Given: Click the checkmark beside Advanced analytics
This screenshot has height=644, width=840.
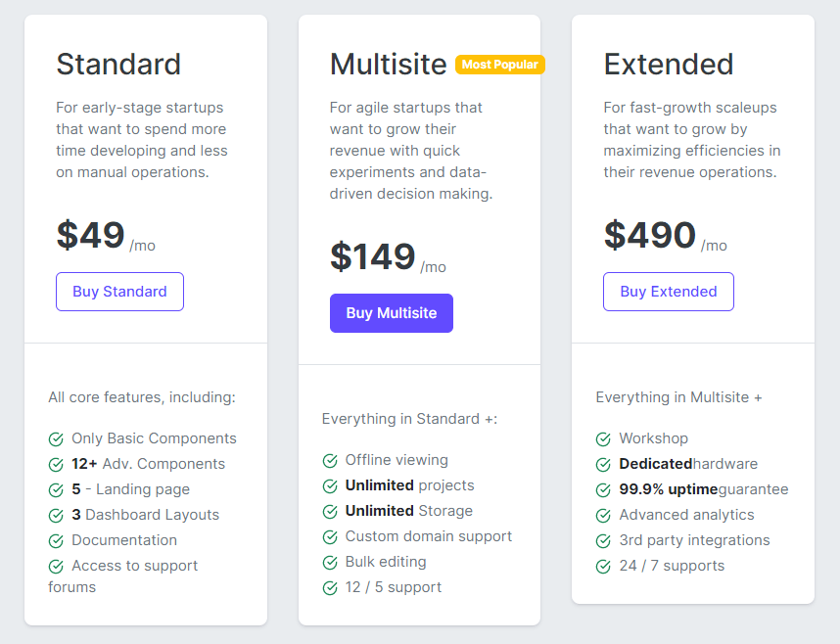Looking at the screenshot, I should (603, 514).
